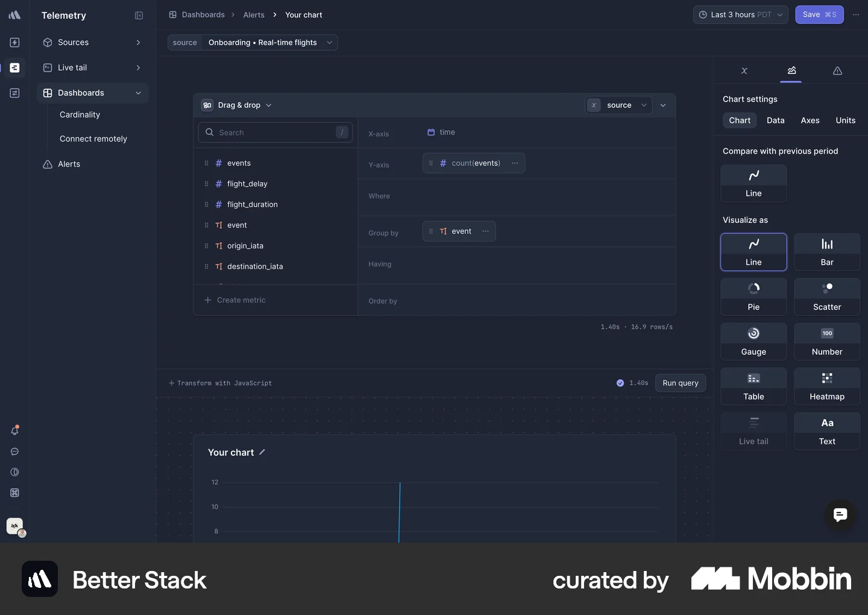Visualize as Scatter chart
Image resolution: width=868 pixels, height=615 pixels.
coord(827,297)
